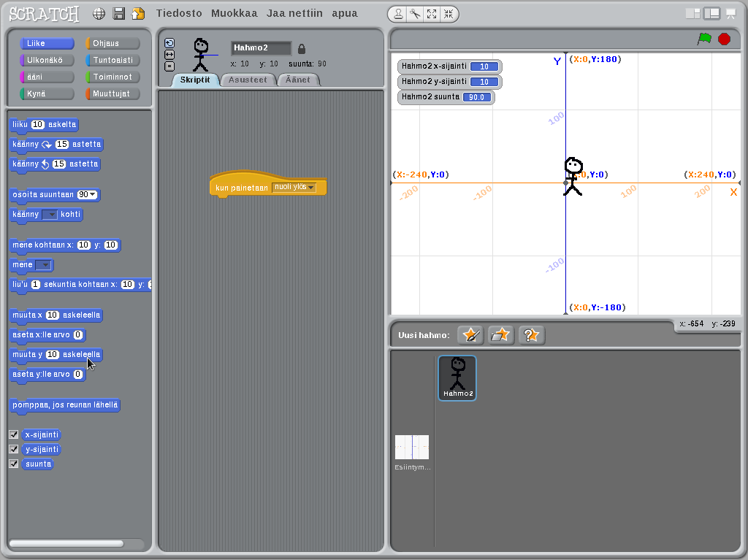Open the key dropdown in kun painetaan block

[311, 188]
